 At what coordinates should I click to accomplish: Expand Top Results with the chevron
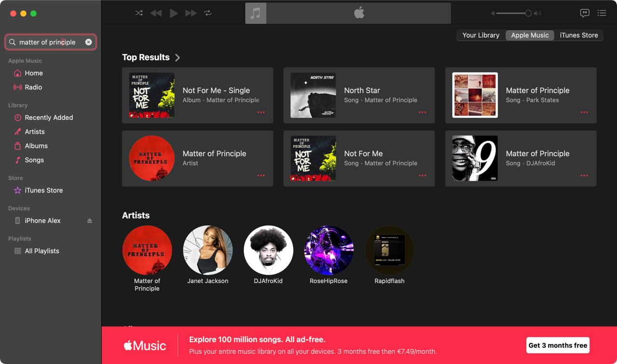pyautogui.click(x=177, y=57)
